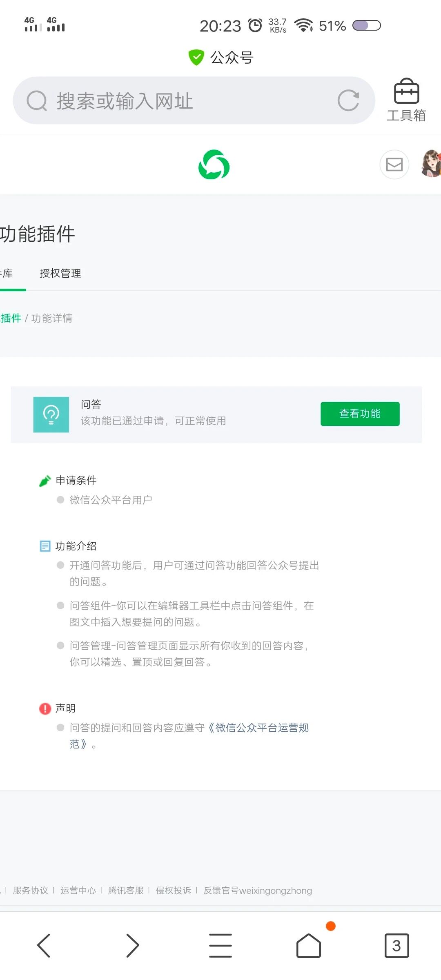Tap the search magnifier icon

37,100
